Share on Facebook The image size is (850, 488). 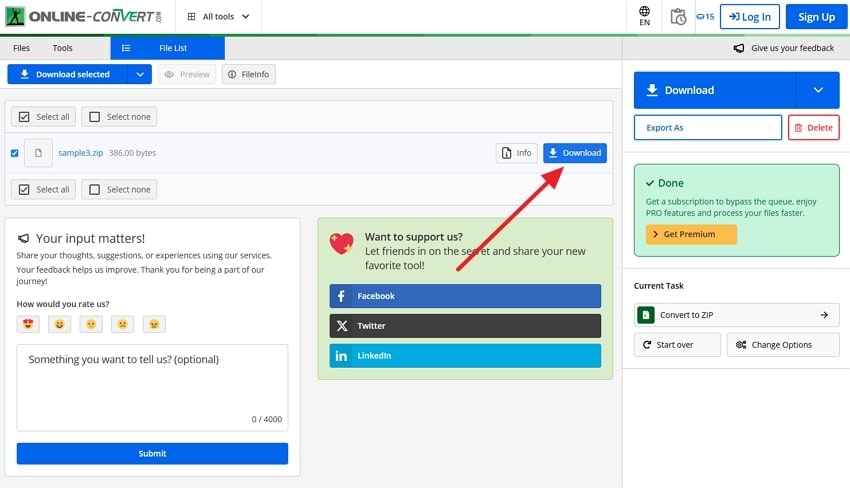point(465,296)
